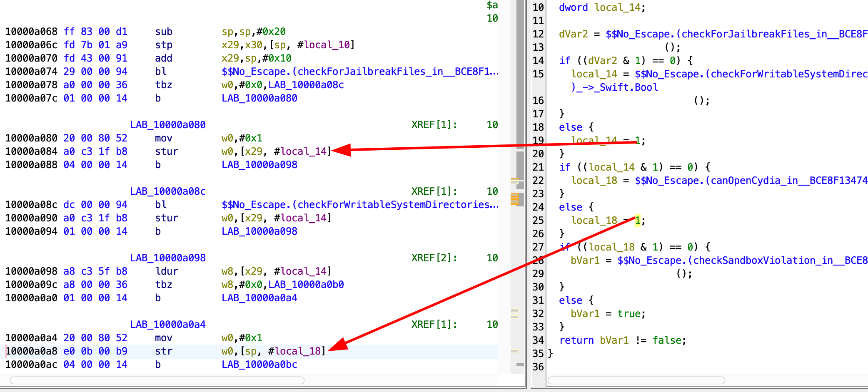Click XREF[1] beside LAB_10000a08c
The height and width of the screenshot is (392, 868).
434,191
